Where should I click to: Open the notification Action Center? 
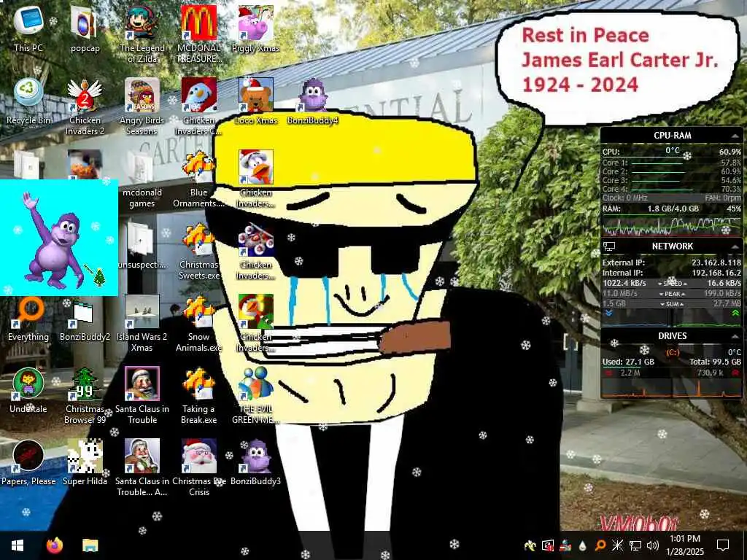tap(723, 545)
